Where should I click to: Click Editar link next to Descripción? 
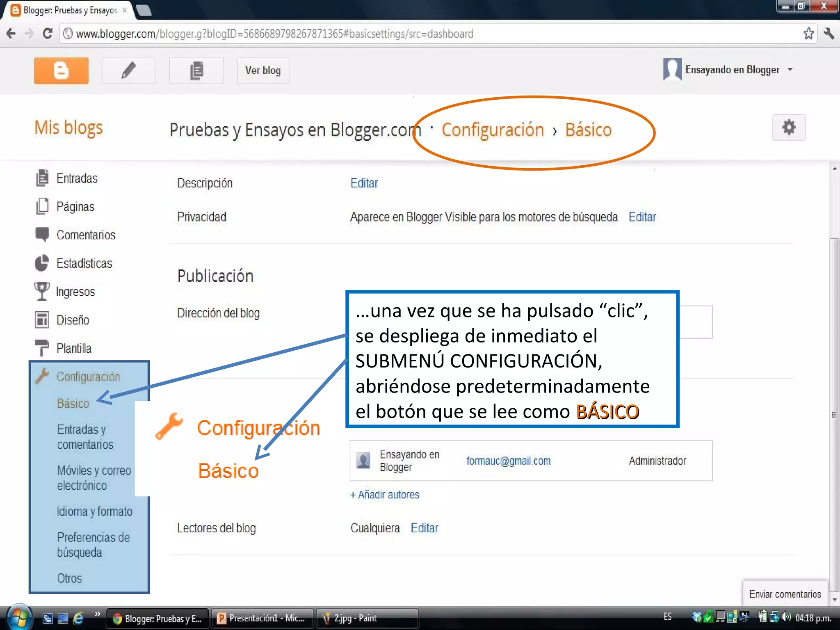[364, 183]
